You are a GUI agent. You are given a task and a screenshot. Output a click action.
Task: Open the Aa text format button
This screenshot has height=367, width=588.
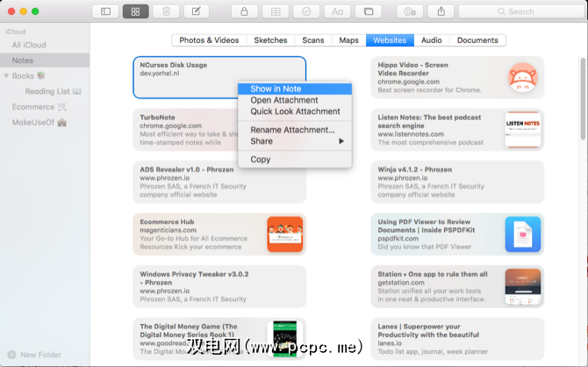tap(337, 11)
